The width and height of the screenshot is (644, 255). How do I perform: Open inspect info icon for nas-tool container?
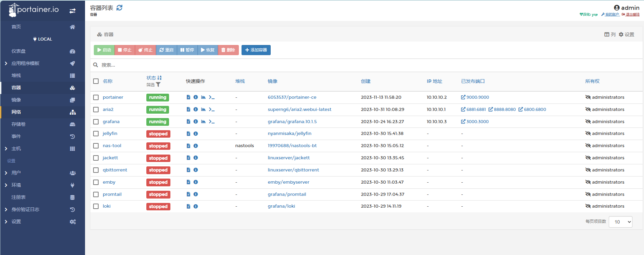[195, 146]
